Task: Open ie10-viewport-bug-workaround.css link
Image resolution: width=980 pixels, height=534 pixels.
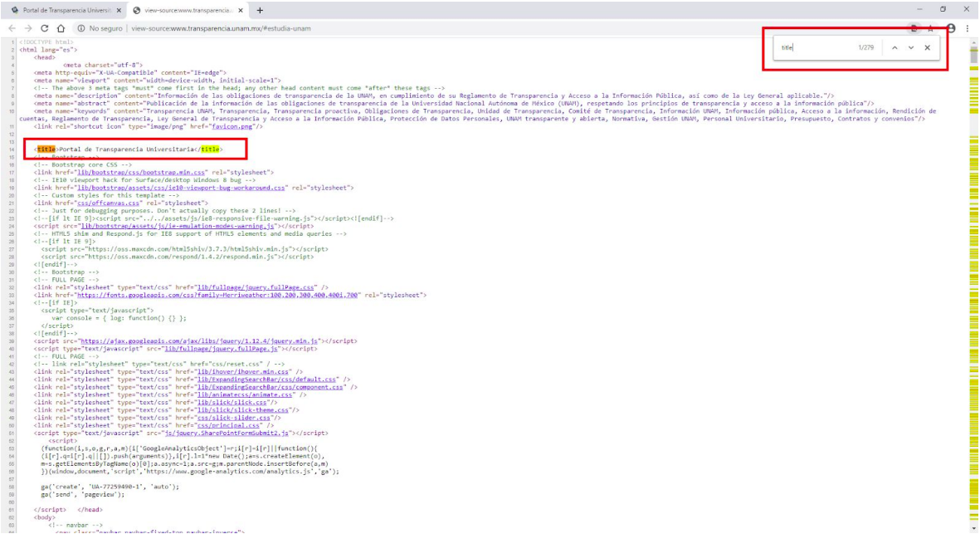Action: click(x=181, y=188)
